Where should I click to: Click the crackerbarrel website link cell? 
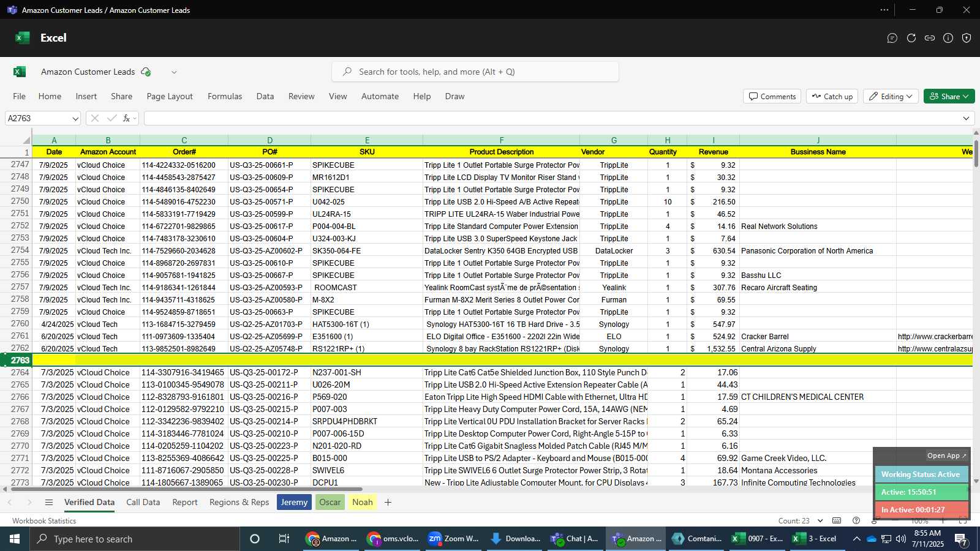pos(935,336)
